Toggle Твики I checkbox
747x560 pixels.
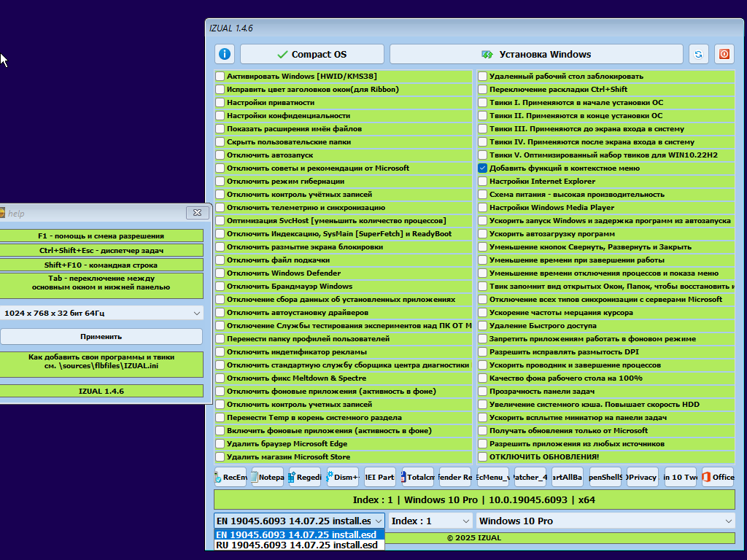point(483,102)
